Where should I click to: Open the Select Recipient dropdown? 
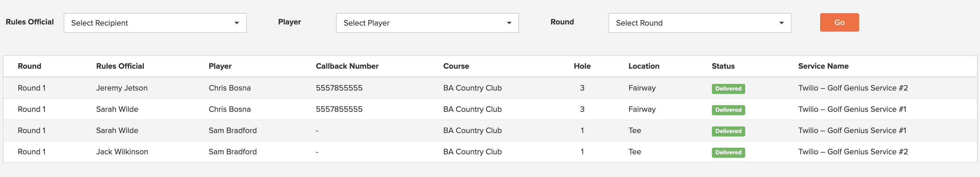155,23
